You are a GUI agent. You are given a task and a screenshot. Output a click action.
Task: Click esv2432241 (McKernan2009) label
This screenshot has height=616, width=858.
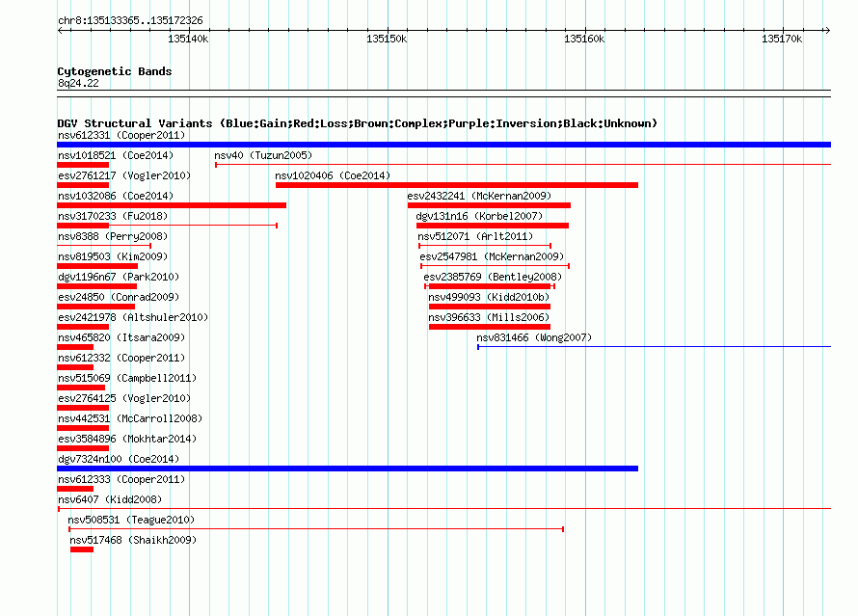[479, 196]
